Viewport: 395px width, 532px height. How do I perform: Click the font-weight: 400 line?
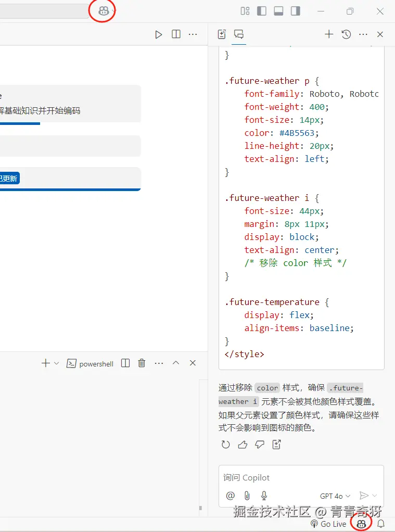pyautogui.click(x=286, y=107)
